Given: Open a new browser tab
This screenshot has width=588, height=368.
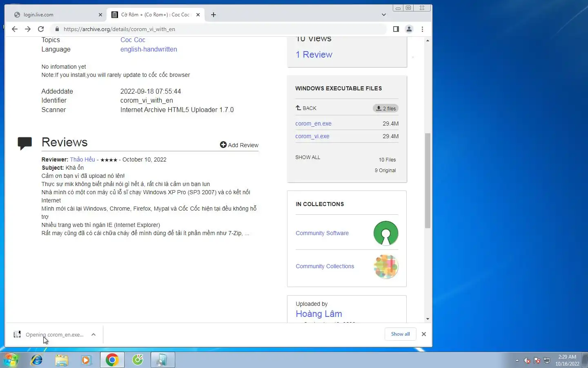Looking at the screenshot, I should pyautogui.click(x=213, y=15).
